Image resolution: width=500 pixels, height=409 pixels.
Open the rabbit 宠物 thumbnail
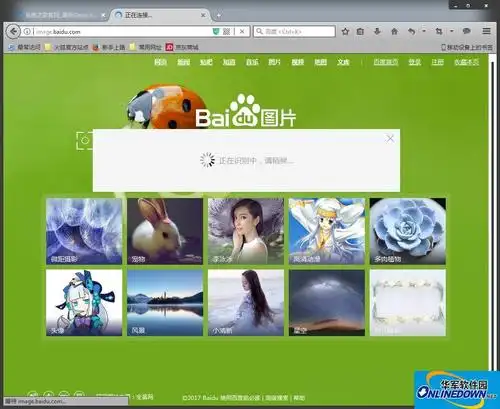(165, 231)
